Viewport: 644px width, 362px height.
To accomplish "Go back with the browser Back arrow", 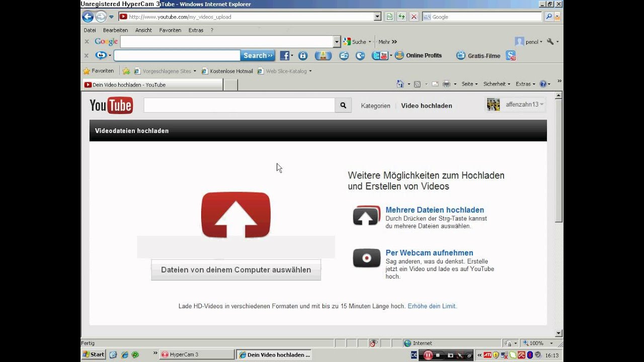I will point(88,17).
